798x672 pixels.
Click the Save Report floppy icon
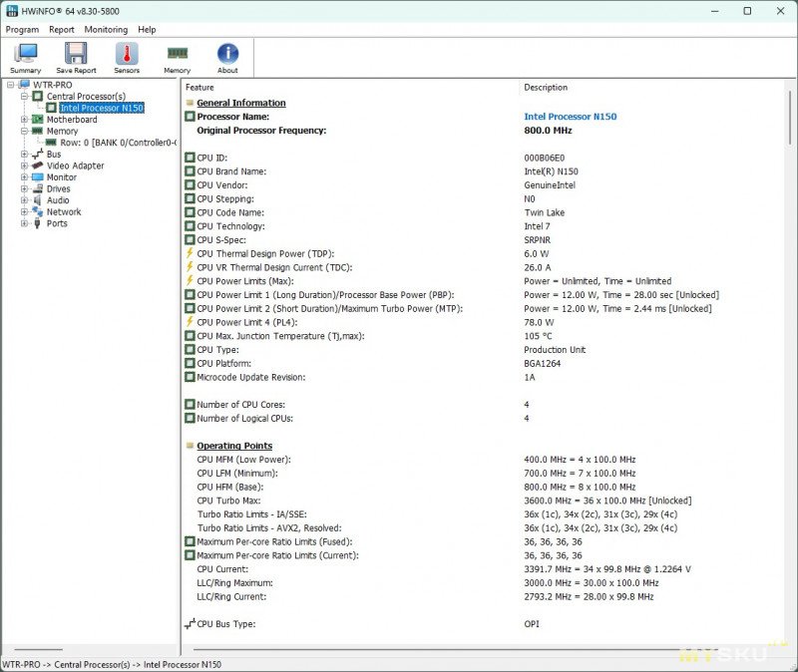[76, 53]
